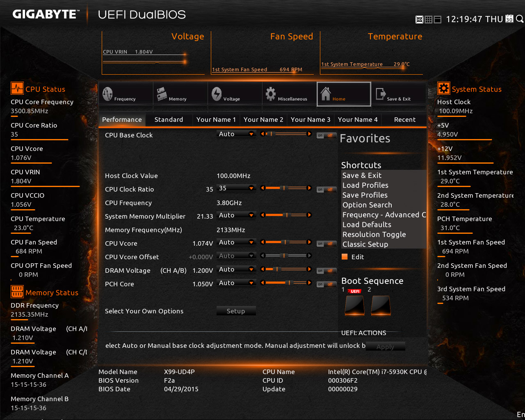Open the Memory settings icon

[162, 94]
